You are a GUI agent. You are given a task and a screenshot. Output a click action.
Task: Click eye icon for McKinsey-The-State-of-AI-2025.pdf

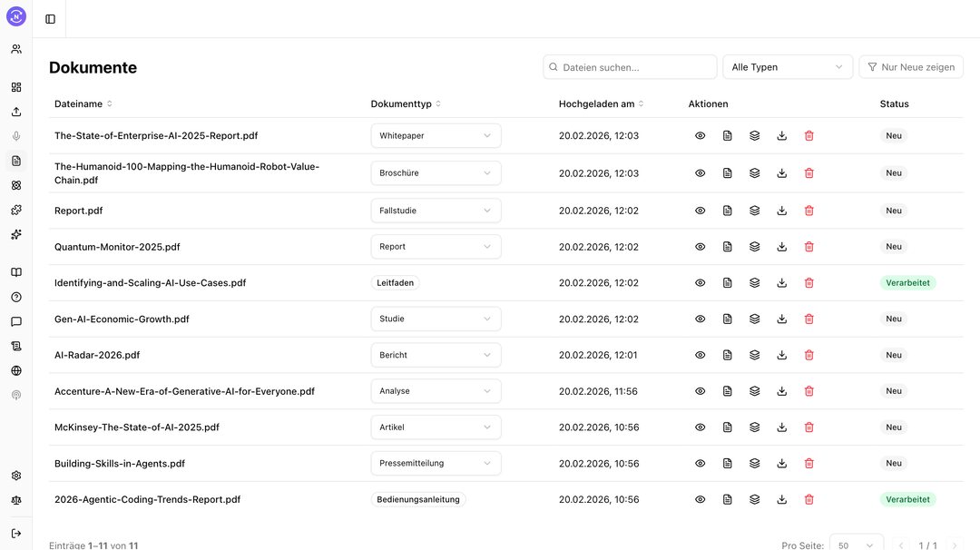[700, 427]
